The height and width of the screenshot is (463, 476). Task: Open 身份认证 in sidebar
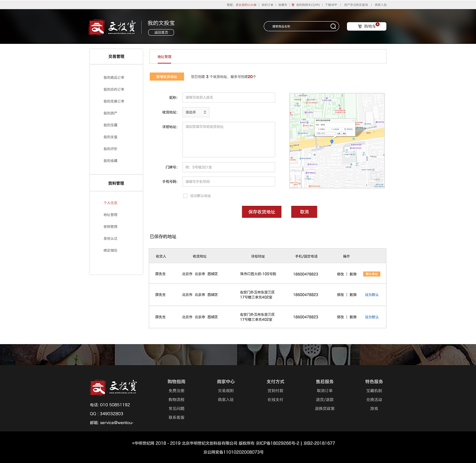[110, 239]
